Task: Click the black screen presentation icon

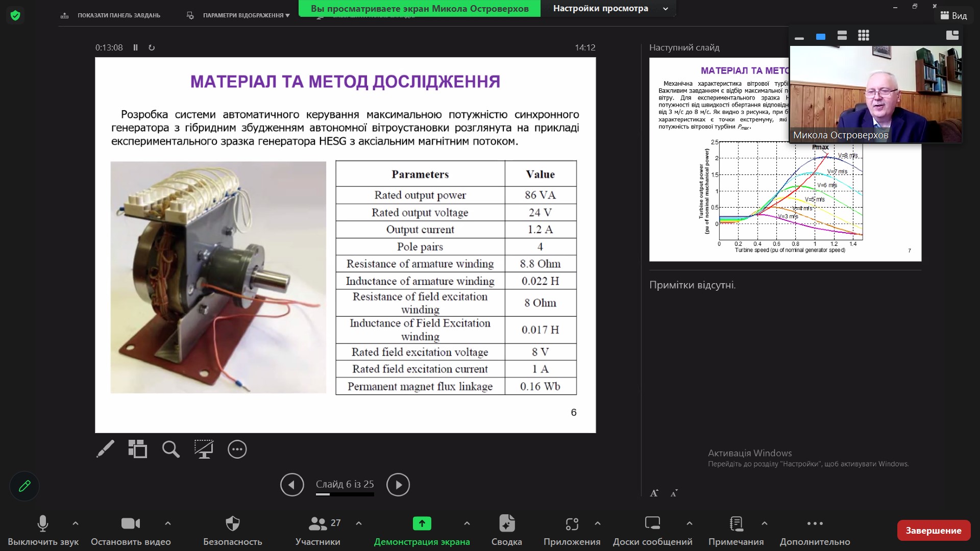Action: 204,449
